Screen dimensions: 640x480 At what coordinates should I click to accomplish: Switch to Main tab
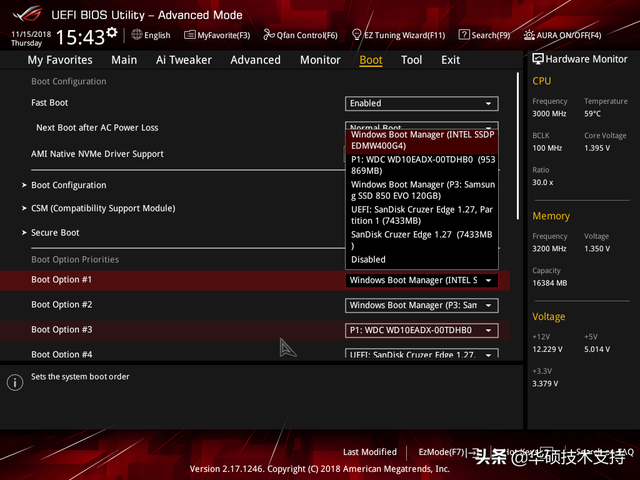pyautogui.click(x=124, y=60)
